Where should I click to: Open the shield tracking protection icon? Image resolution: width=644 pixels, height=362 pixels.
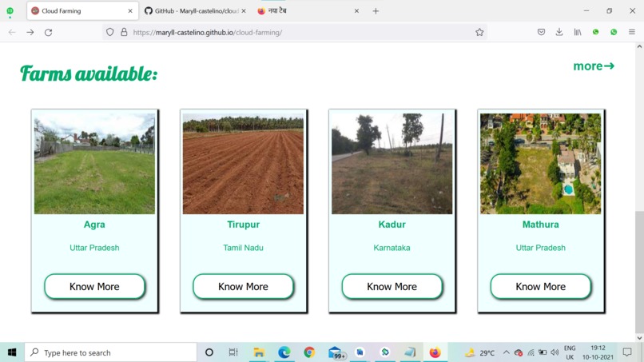109,32
